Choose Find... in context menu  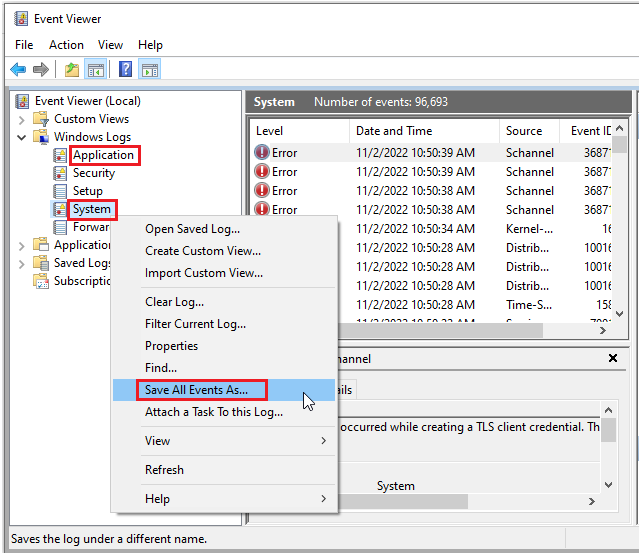click(224, 368)
